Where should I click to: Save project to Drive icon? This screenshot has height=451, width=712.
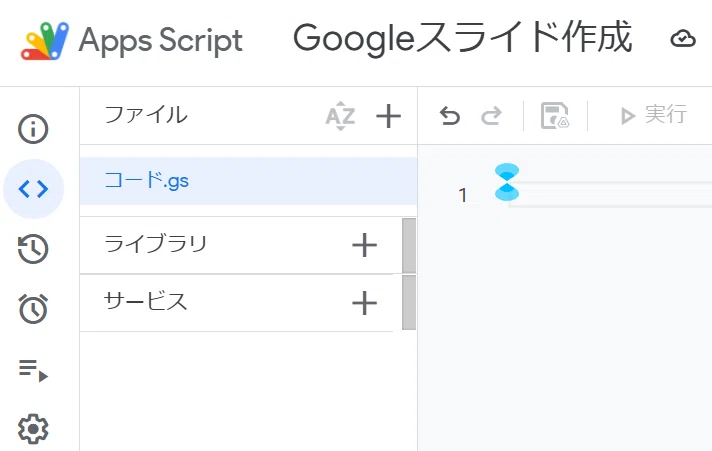coord(555,116)
